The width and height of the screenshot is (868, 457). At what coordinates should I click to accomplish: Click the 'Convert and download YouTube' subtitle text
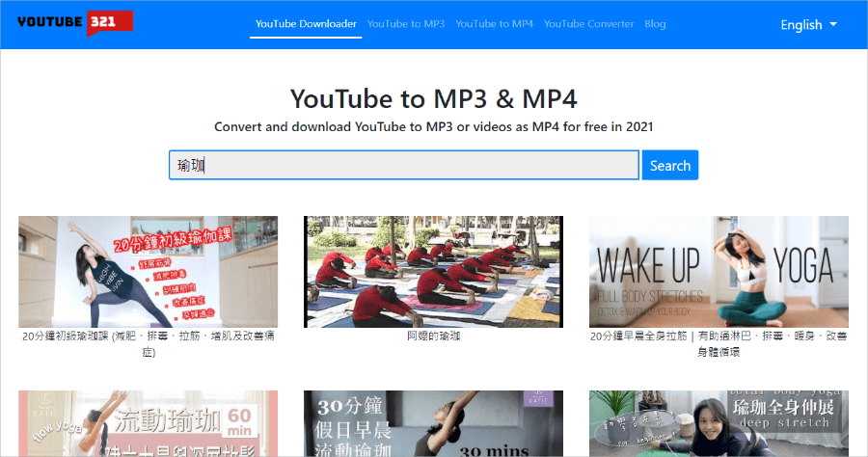(x=433, y=126)
